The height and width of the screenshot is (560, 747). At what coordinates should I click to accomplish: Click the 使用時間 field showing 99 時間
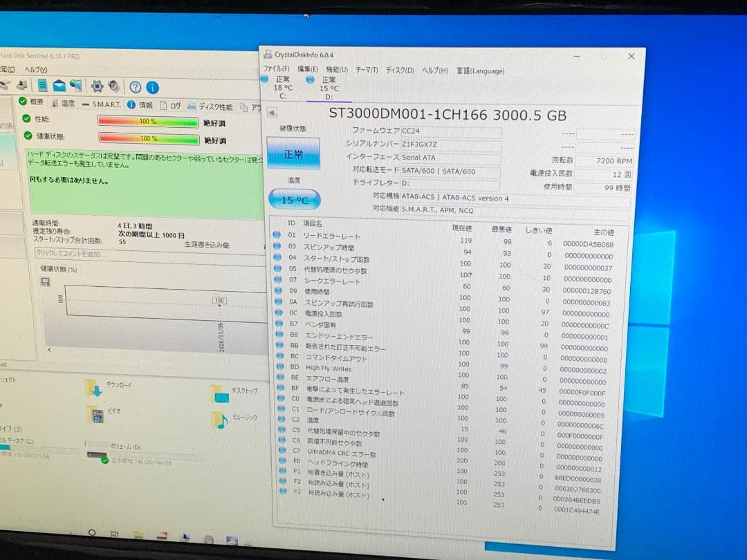[602, 187]
